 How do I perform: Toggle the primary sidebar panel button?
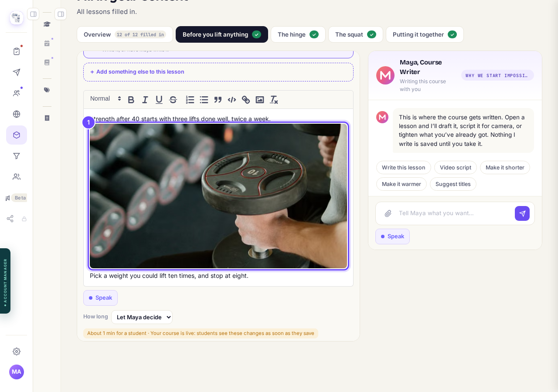click(x=33, y=14)
